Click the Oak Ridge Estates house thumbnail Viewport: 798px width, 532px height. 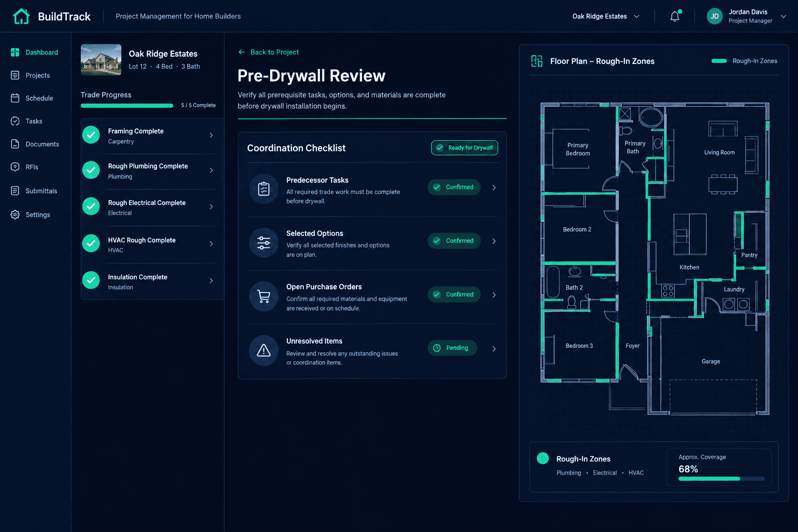101,60
